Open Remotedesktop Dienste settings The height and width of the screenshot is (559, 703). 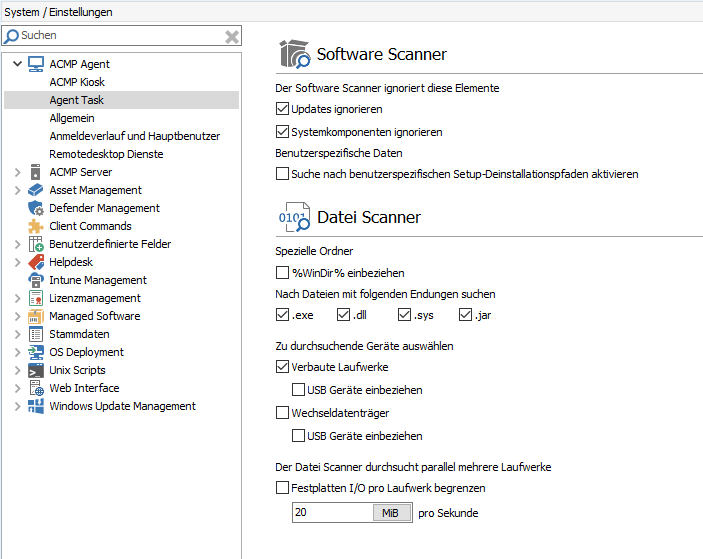(106, 154)
